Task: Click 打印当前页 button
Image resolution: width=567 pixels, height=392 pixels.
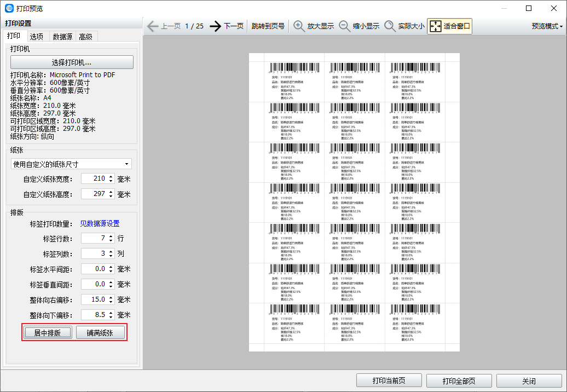Action: [389, 381]
